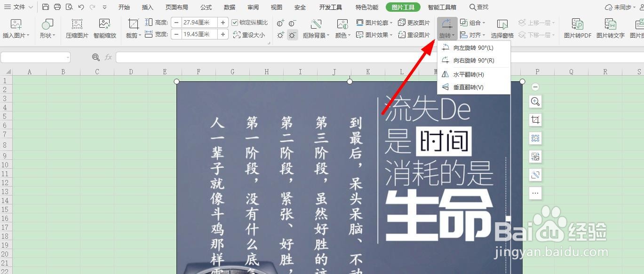This screenshot has width=644, height=274.
Task: Choose 向左旋转 90°(L) from the menu
Action: click(x=474, y=48)
